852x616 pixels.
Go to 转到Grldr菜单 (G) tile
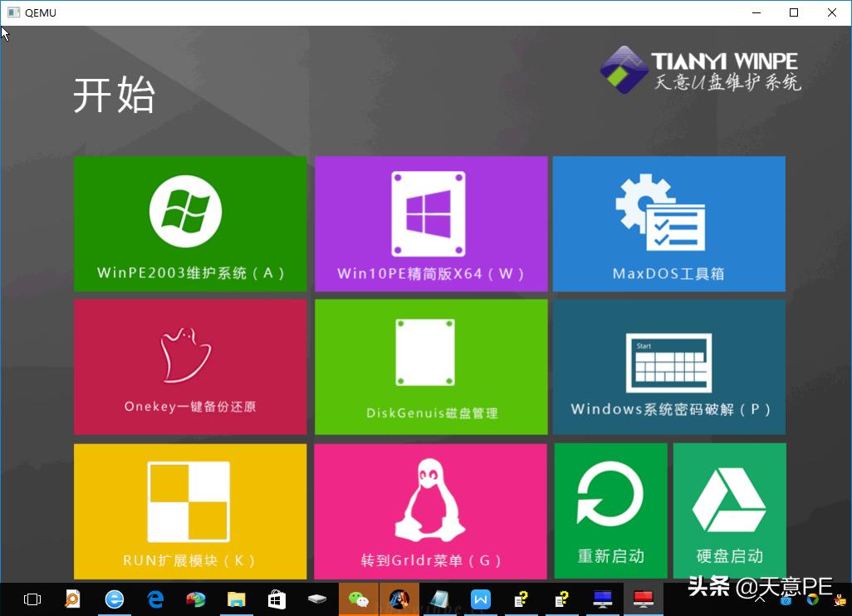(430, 511)
